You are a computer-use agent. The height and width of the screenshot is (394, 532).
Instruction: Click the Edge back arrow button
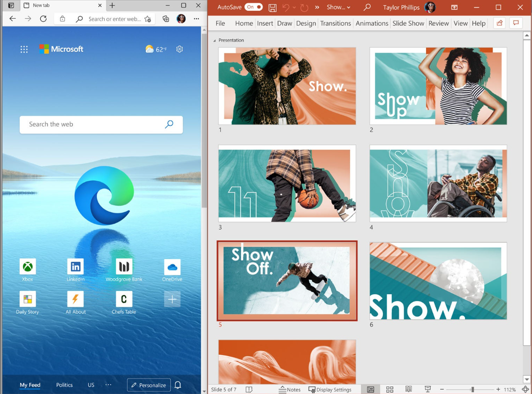[13, 19]
